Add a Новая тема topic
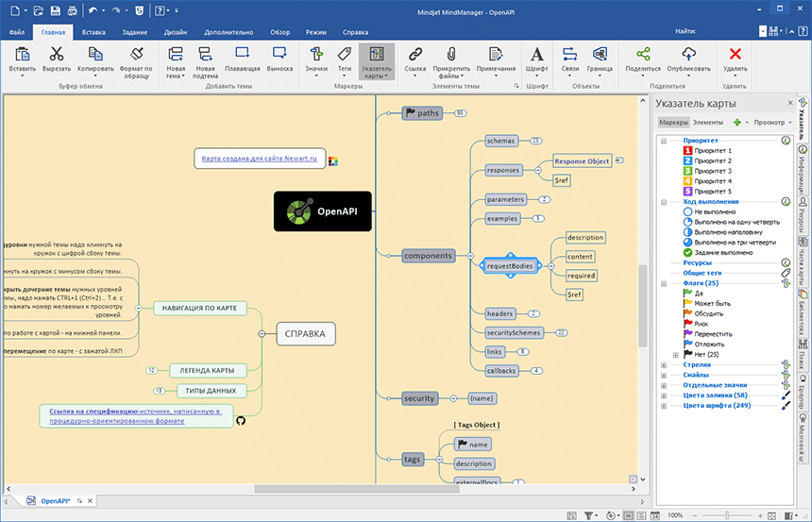This screenshot has width=812, height=522. (x=176, y=54)
